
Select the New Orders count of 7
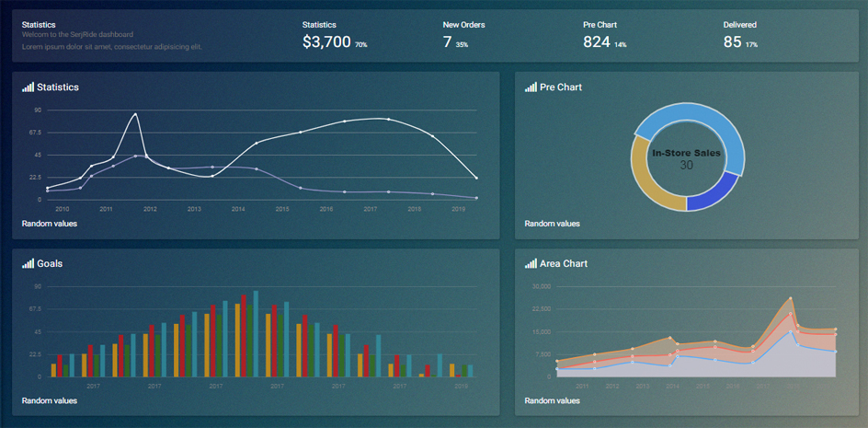tap(447, 41)
